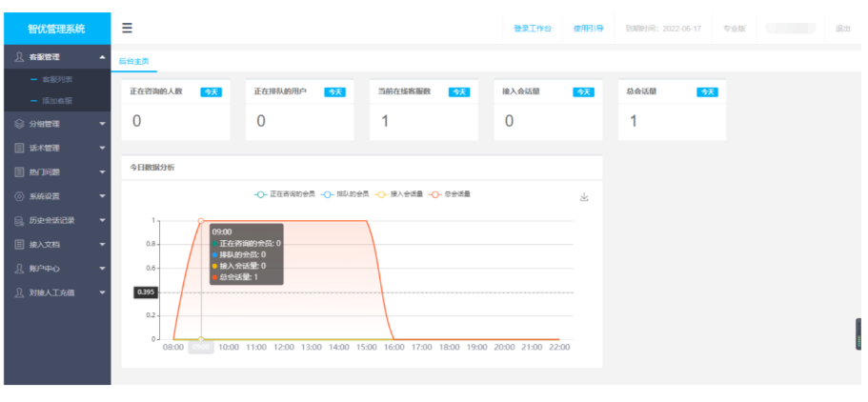Expand the 接入文档 dropdown arrow

(102, 245)
